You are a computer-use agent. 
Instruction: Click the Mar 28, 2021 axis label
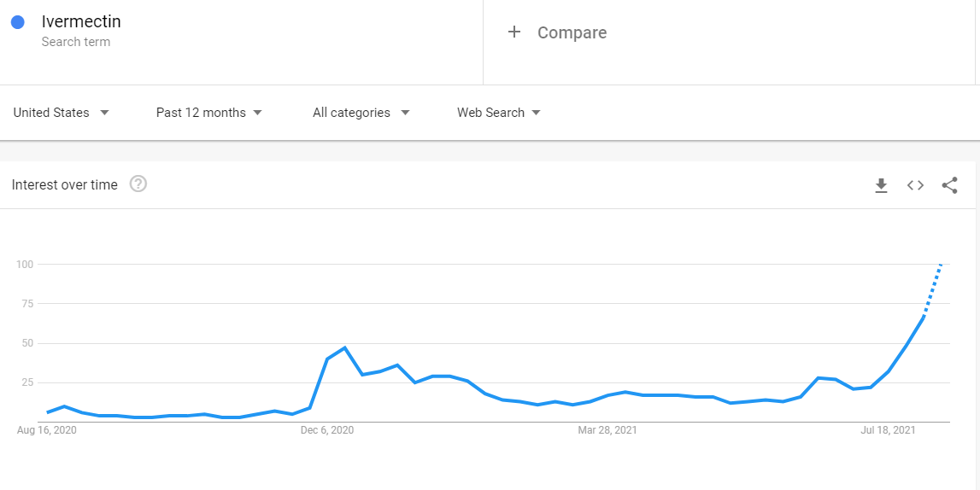(607, 430)
